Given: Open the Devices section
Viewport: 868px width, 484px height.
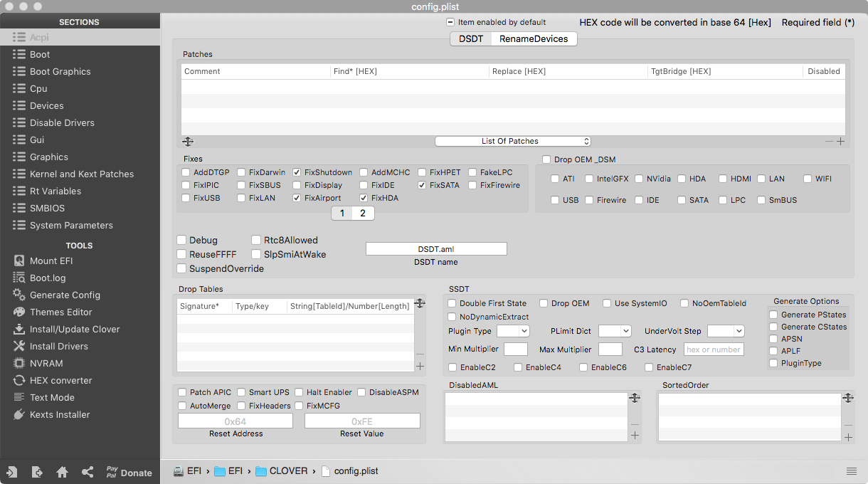Looking at the screenshot, I should coord(47,105).
